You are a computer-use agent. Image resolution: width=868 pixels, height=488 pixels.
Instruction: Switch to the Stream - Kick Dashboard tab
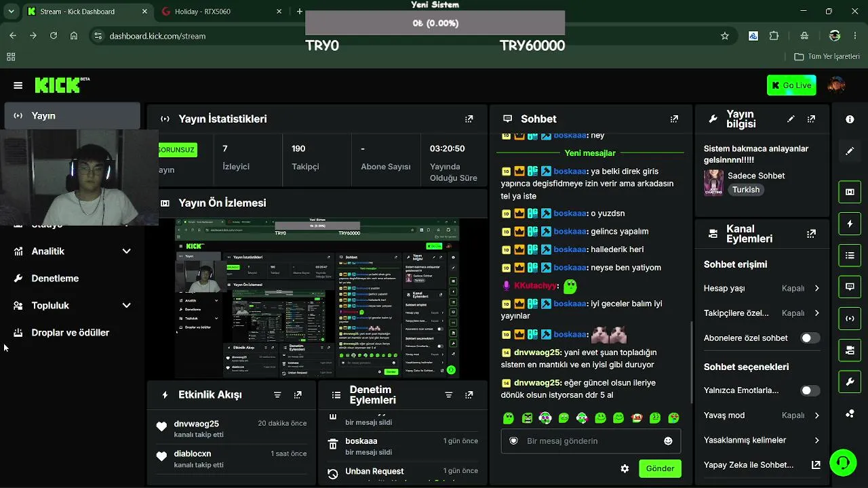coord(88,12)
